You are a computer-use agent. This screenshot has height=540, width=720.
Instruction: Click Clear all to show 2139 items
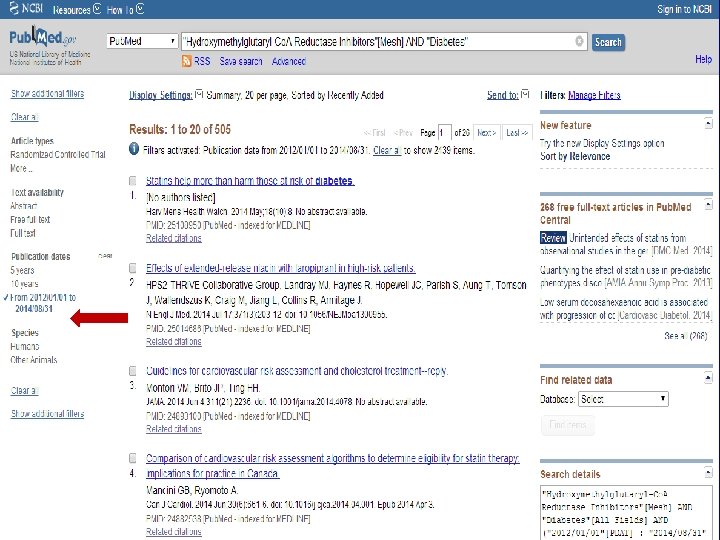pyautogui.click(x=387, y=150)
